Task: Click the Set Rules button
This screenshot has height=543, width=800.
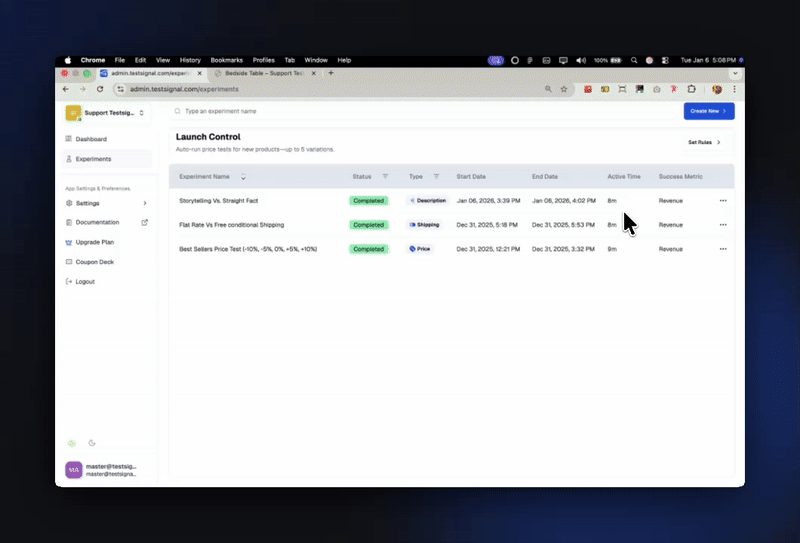Action: [704, 142]
